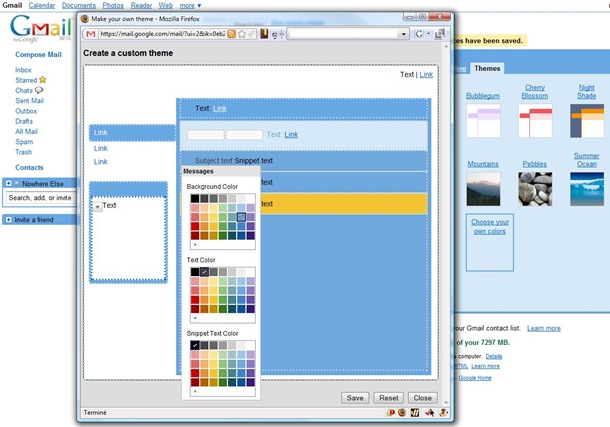Click the Search, add, or invite field
The height and width of the screenshot is (427, 610).
click(40, 198)
